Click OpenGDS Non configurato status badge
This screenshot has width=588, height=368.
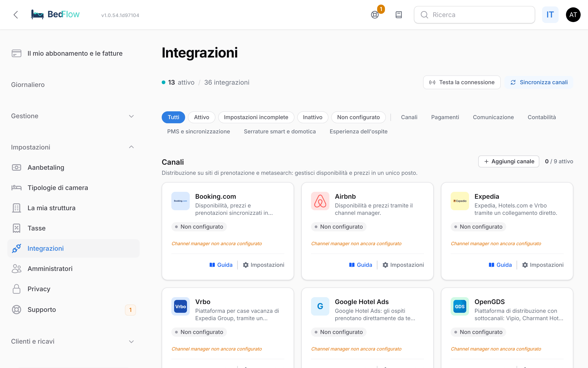pos(478,332)
